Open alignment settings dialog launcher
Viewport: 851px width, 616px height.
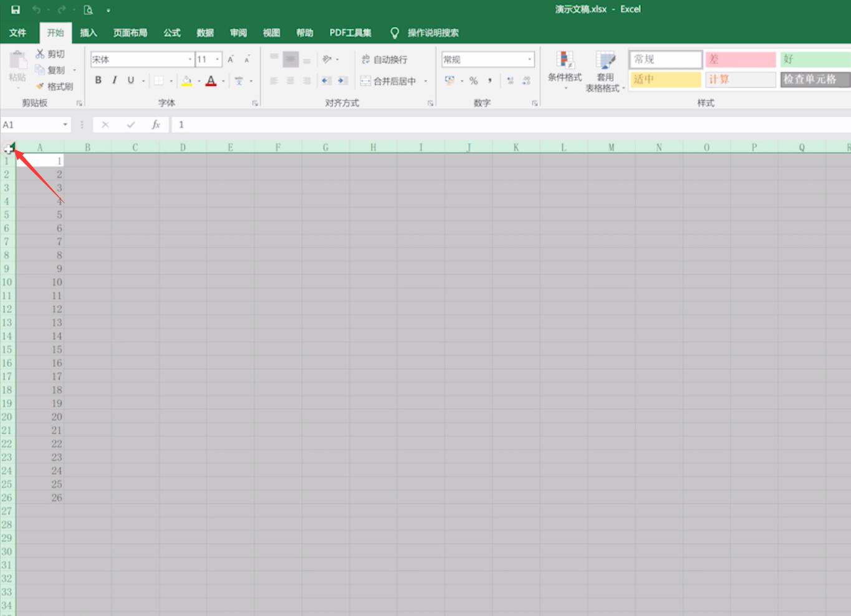tap(430, 103)
